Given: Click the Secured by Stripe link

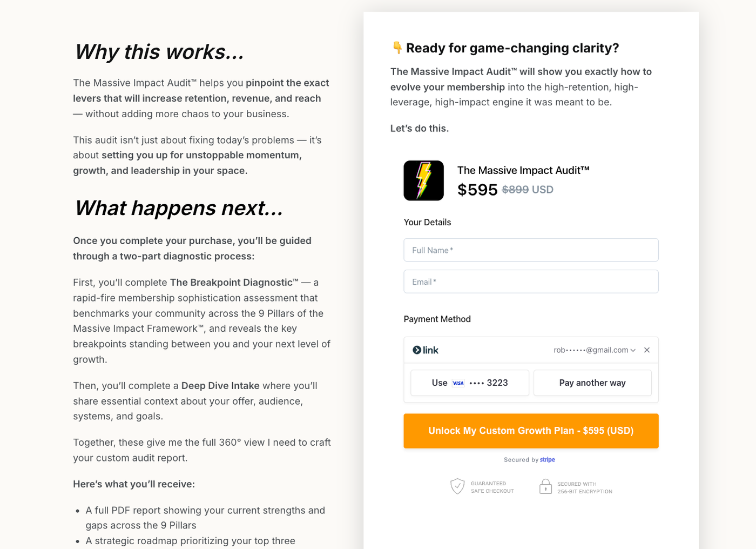Looking at the screenshot, I should (x=530, y=459).
